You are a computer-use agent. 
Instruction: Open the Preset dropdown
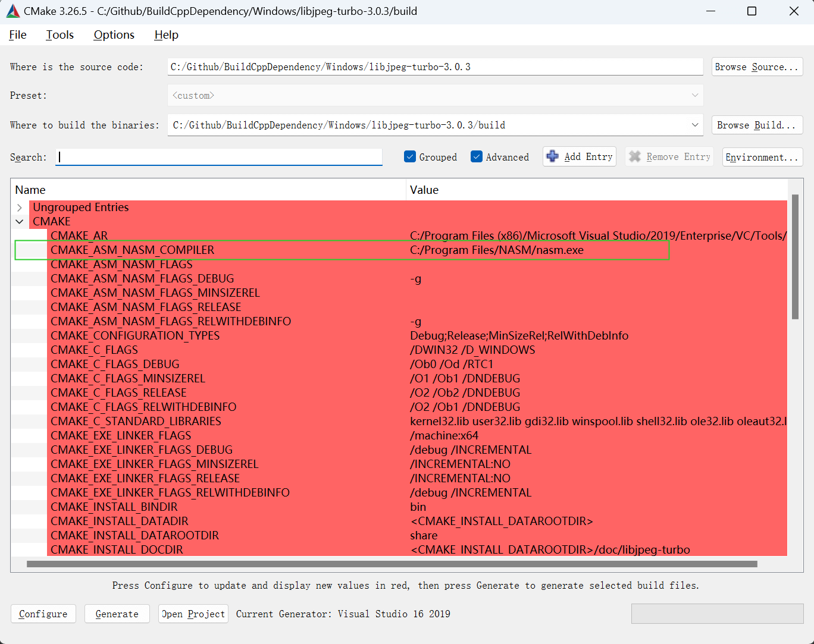[695, 95]
